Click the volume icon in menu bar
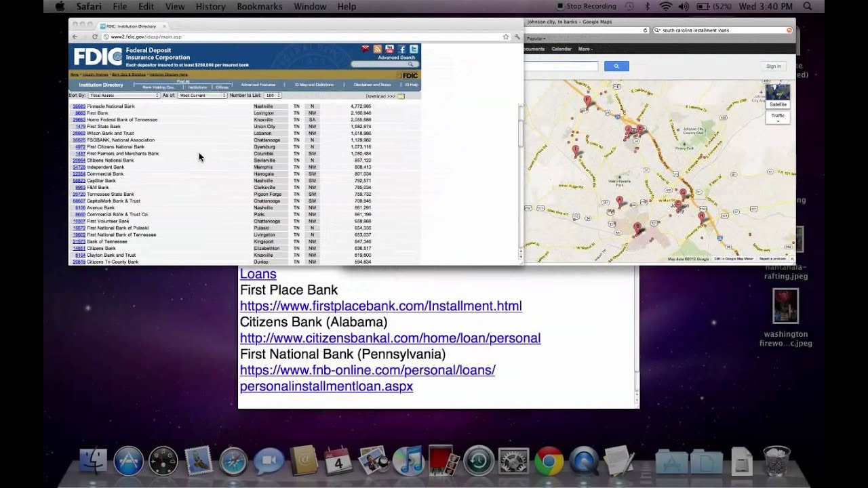The image size is (868, 488). pyautogui.click(x=683, y=6)
